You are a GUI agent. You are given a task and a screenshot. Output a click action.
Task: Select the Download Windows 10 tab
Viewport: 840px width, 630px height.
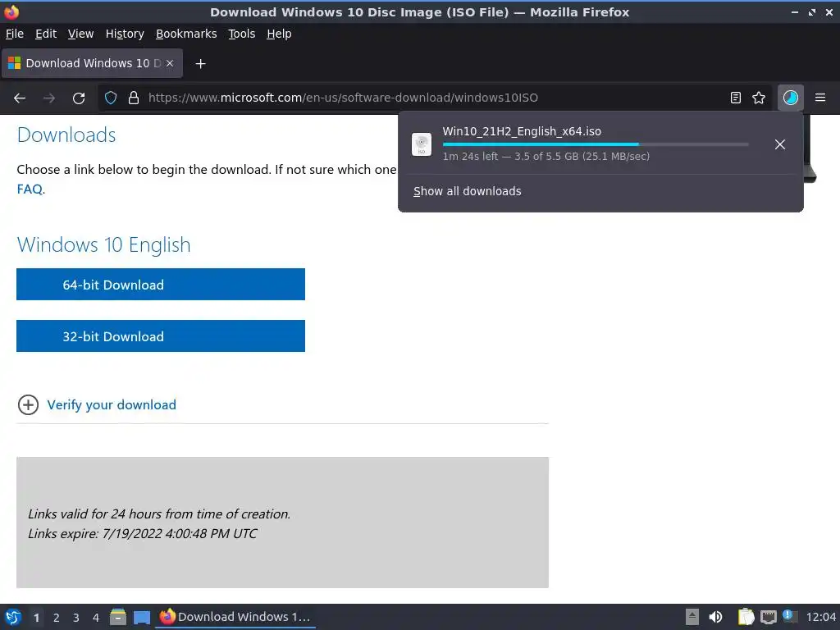(x=92, y=63)
